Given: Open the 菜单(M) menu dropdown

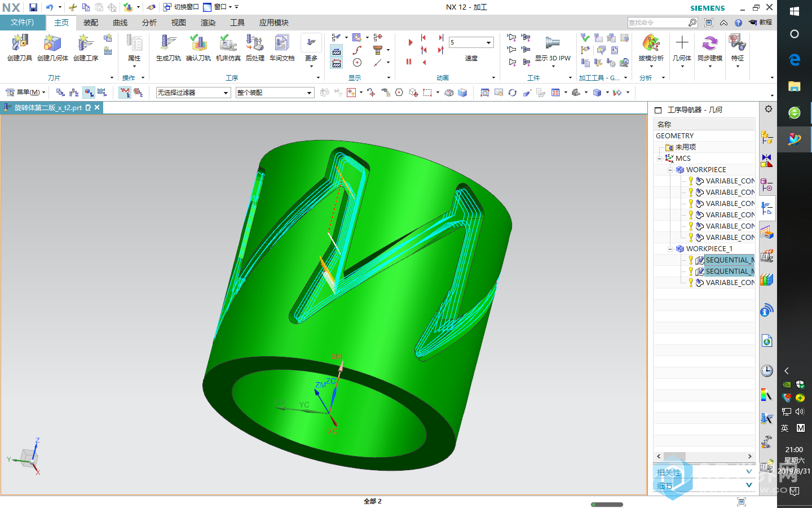Looking at the screenshot, I should click(26, 92).
